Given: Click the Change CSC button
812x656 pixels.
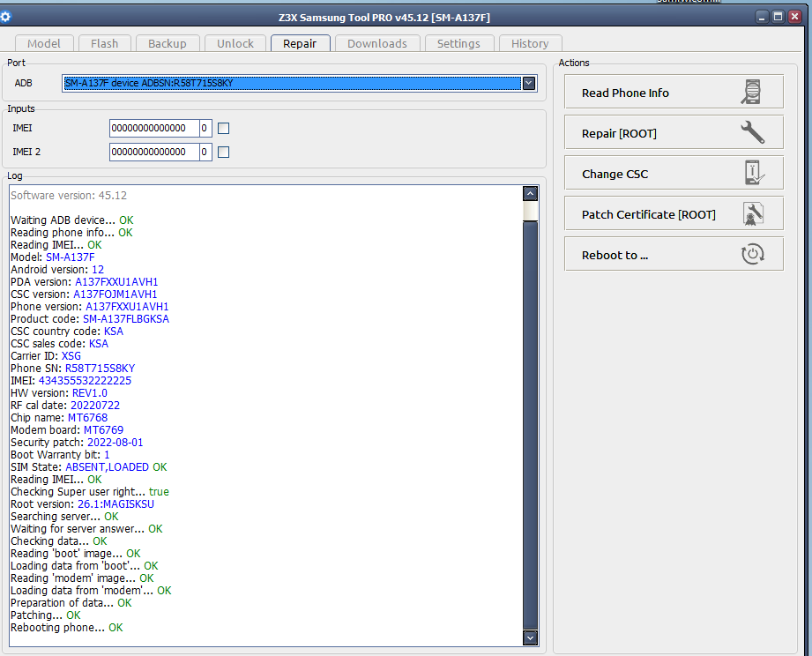Looking at the screenshot, I should (x=674, y=173).
